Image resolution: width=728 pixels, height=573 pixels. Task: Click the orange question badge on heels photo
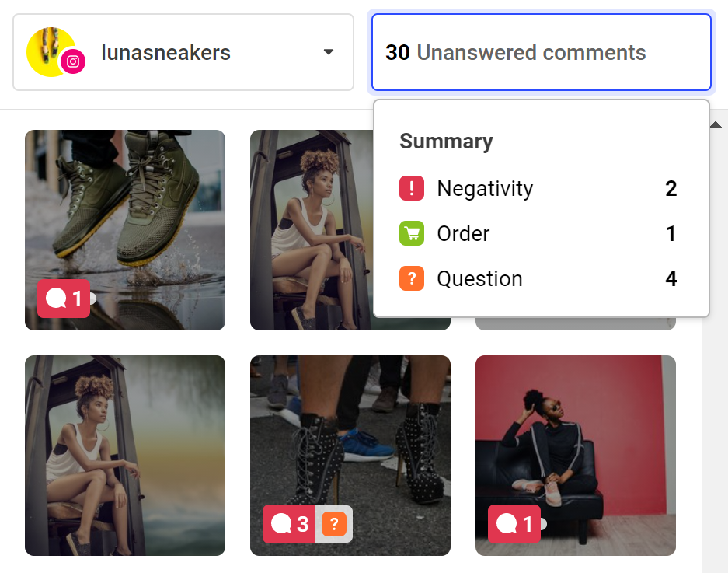pos(334,524)
